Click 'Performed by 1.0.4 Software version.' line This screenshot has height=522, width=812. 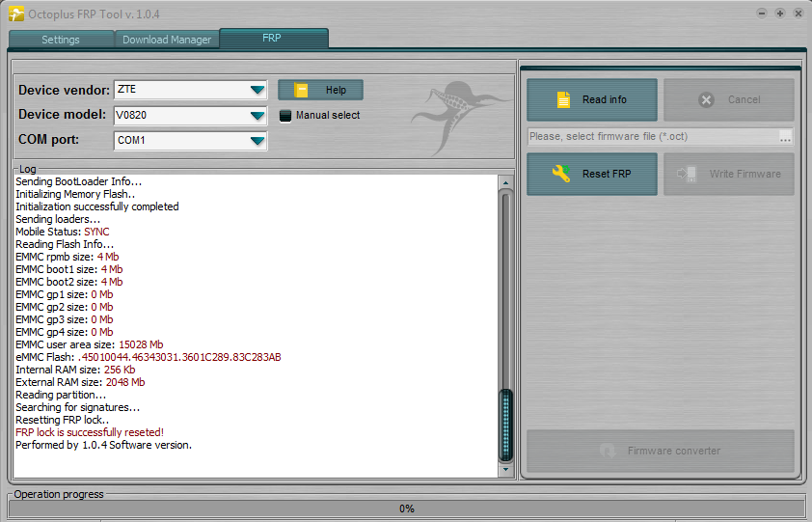[103, 445]
